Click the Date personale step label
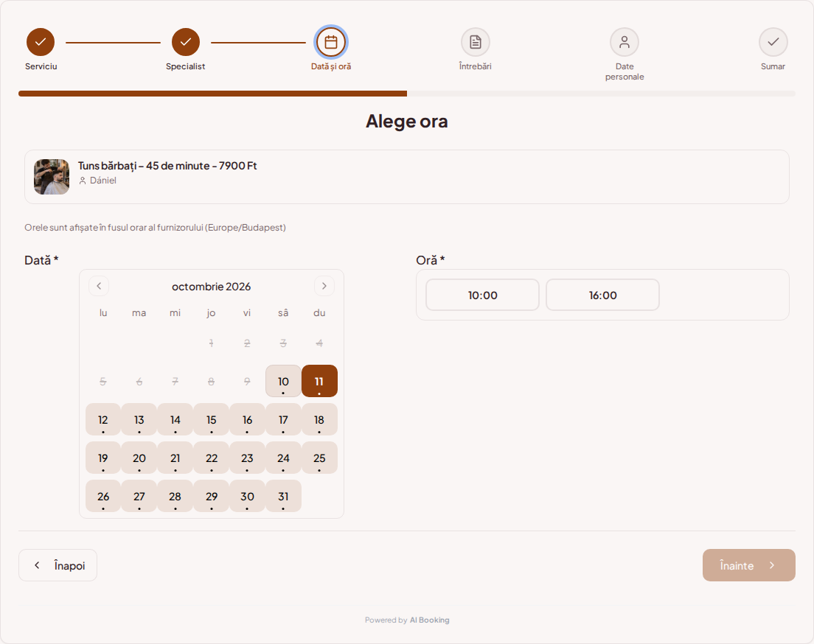This screenshot has width=814, height=644. point(625,71)
